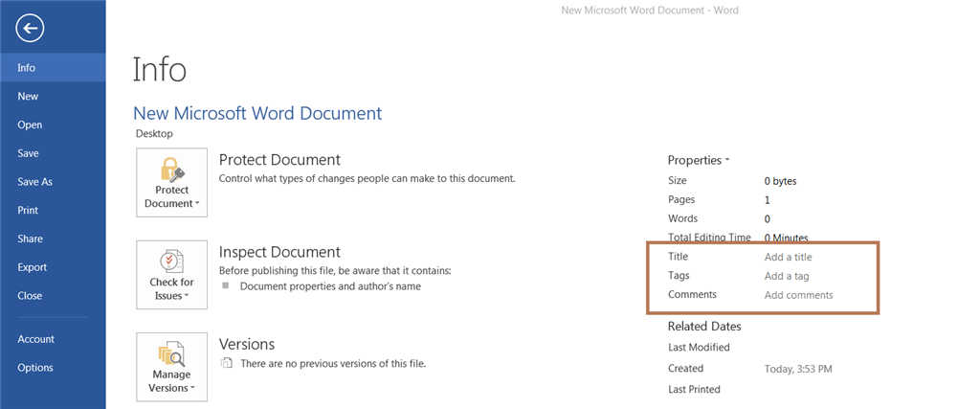Click 'Control what types of changes' description

pos(367,178)
